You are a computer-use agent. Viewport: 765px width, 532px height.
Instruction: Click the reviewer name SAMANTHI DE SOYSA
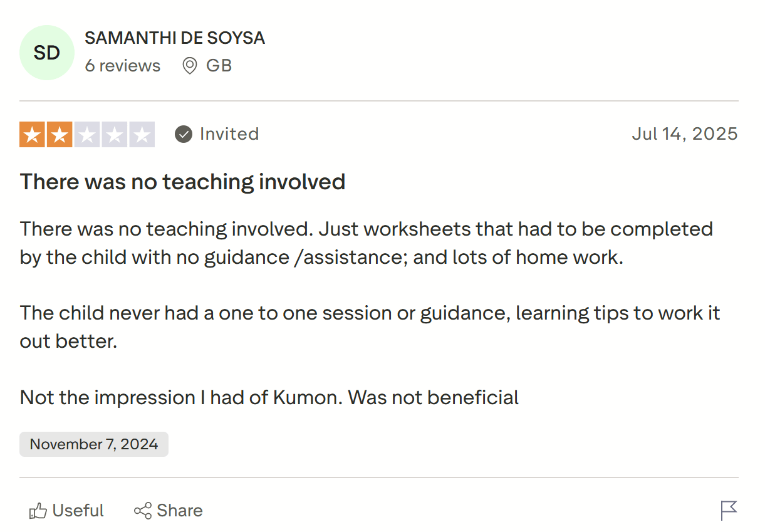[175, 38]
